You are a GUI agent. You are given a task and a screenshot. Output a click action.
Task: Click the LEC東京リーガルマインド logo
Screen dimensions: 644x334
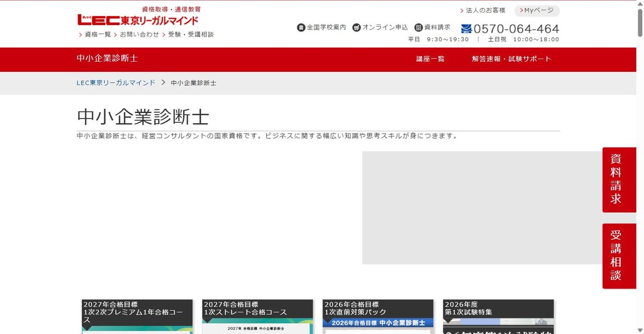pyautogui.click(x=138, y=20)
